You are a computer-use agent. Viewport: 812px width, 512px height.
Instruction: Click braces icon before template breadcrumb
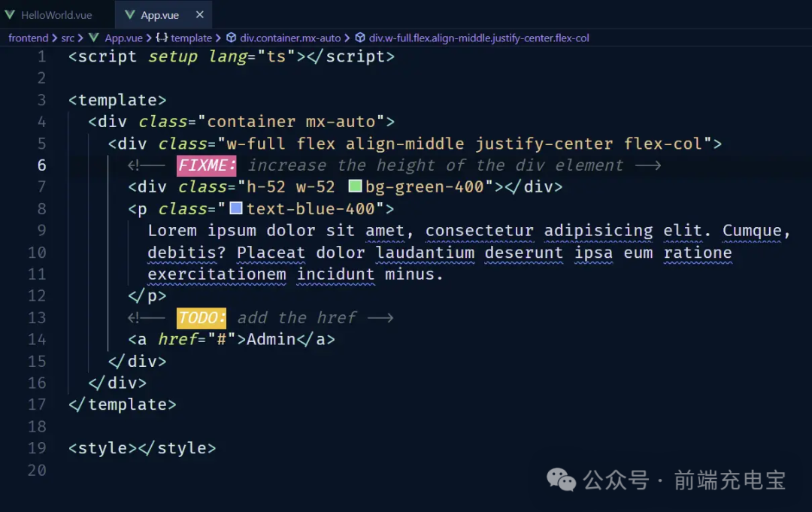pos(162,38)
